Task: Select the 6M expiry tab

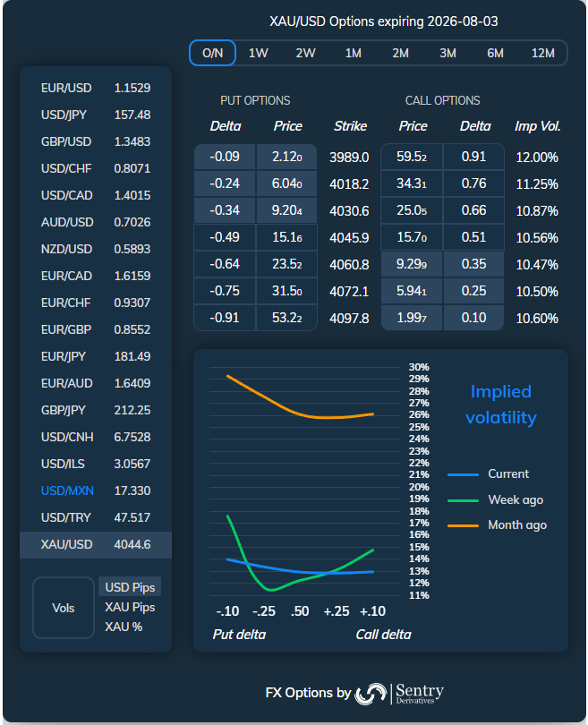Action: [495, 53]
